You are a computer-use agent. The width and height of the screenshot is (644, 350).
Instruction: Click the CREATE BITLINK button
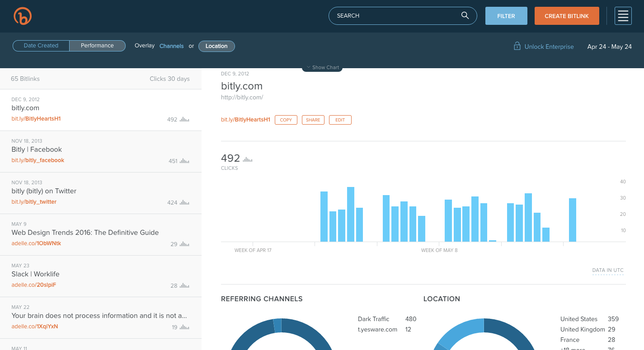(567, 15)
